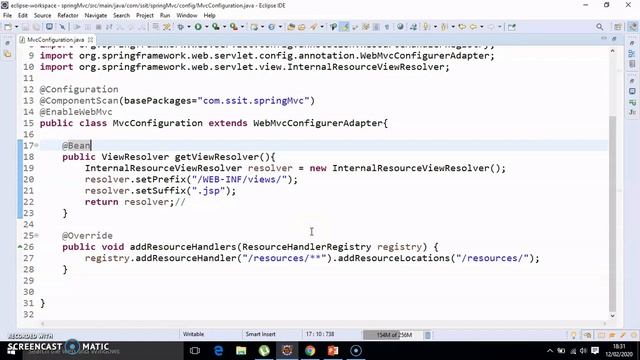Open the Next Annotation dropdown arrow
The image size is (640, 360).
pos(435,27)
